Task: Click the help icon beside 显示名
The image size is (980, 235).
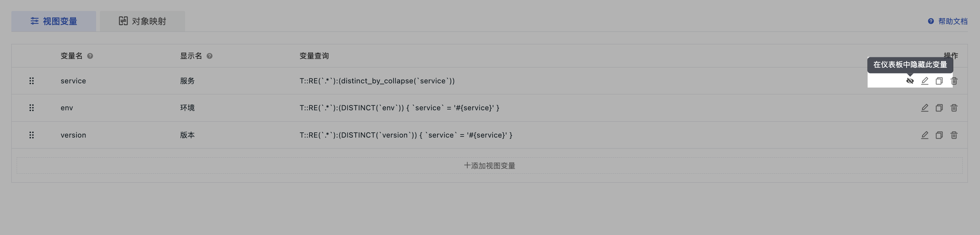Action: pyautogui.click(x=210, y=56)
